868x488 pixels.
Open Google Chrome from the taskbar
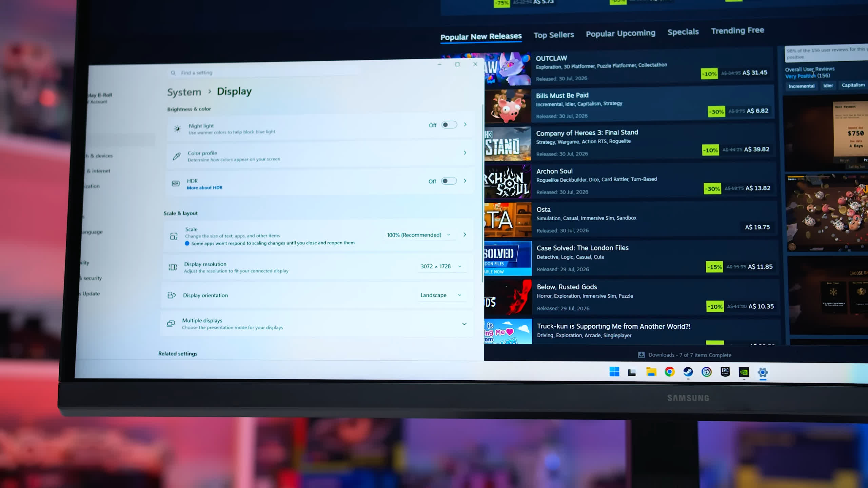tap(670, 372)
